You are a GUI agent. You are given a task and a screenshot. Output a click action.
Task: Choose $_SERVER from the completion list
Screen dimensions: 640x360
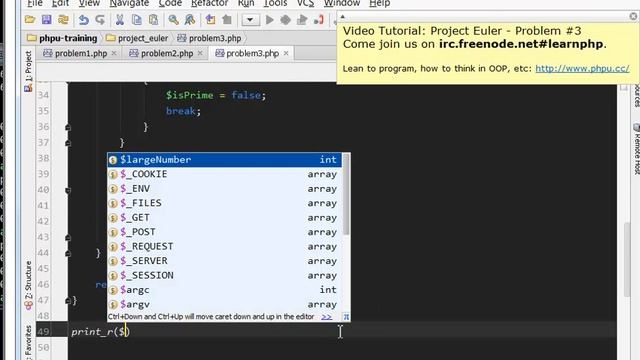[224, 261]
